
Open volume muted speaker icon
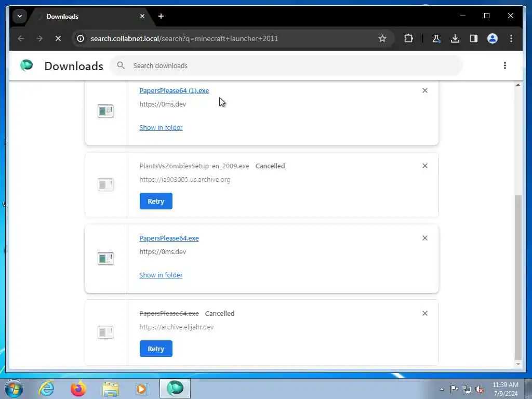coord(480,390)
